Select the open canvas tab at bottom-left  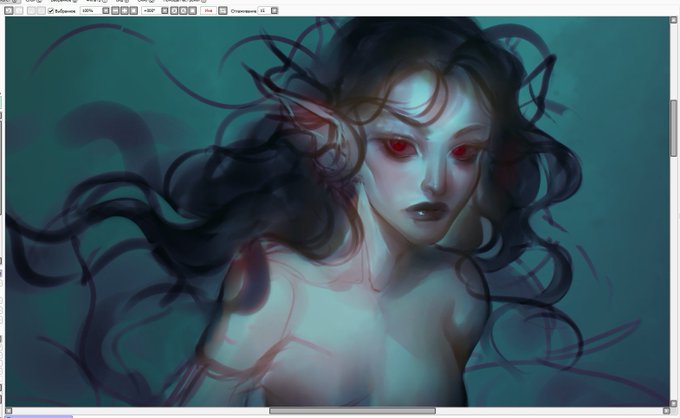click(38, 416)
